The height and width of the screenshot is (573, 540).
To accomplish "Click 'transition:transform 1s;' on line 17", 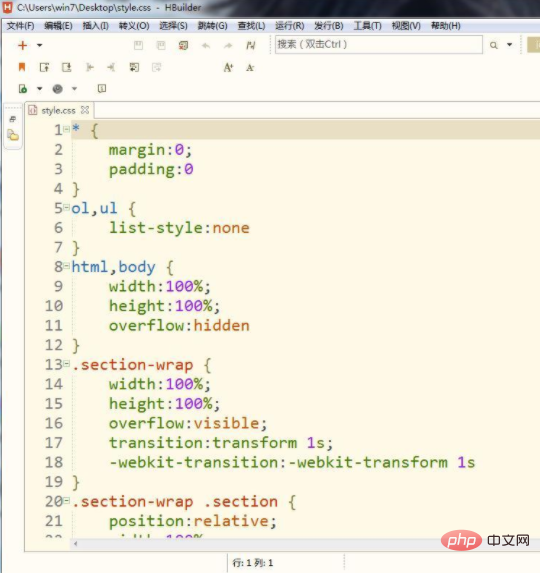I will click(x=221, y=443).
